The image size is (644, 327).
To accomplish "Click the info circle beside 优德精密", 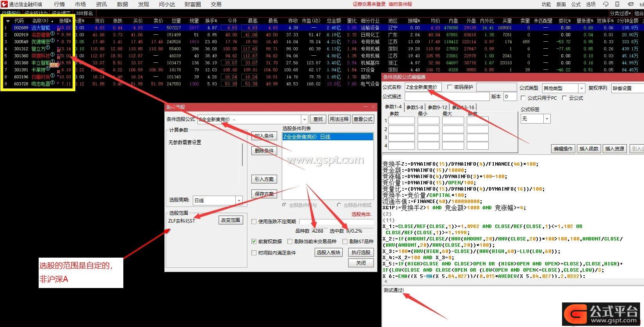I will 53,41.
